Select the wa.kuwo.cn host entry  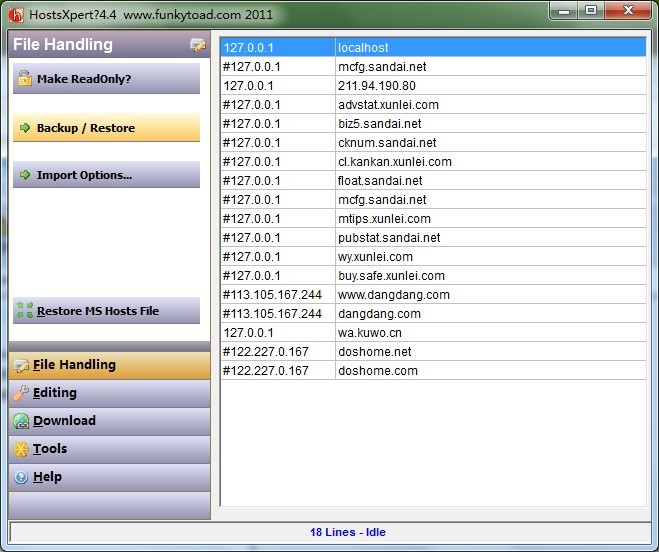[x=432, y=333]
